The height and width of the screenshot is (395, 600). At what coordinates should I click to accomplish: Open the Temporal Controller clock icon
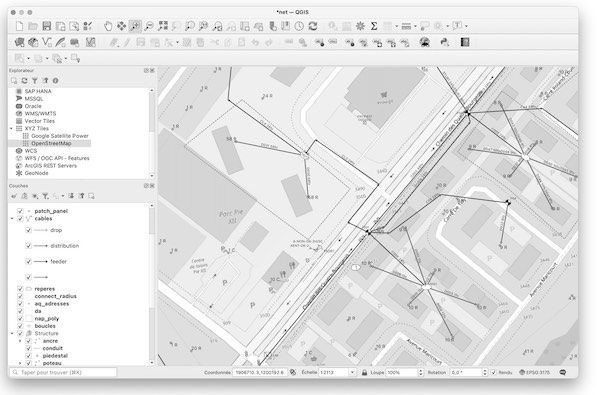[x=299, y=26]
